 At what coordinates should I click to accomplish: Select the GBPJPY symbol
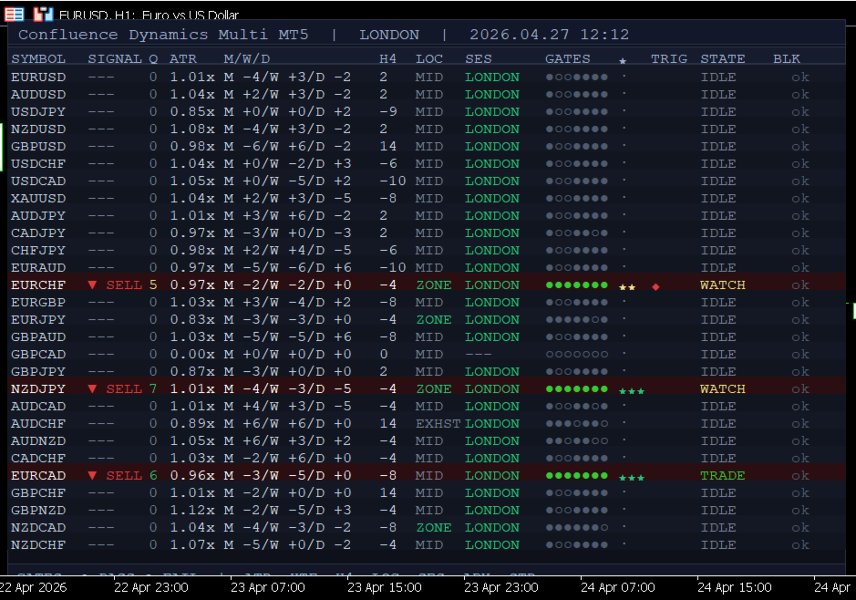click(x=38, y=372)
